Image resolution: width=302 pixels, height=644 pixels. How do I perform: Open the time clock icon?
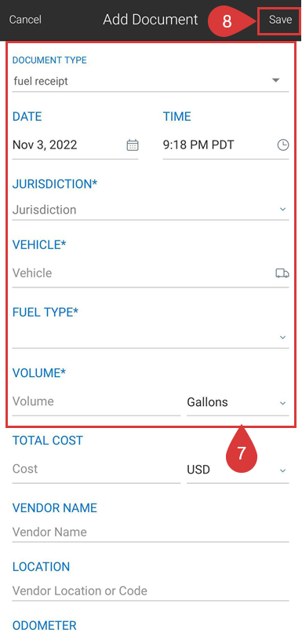pos(283,145)
